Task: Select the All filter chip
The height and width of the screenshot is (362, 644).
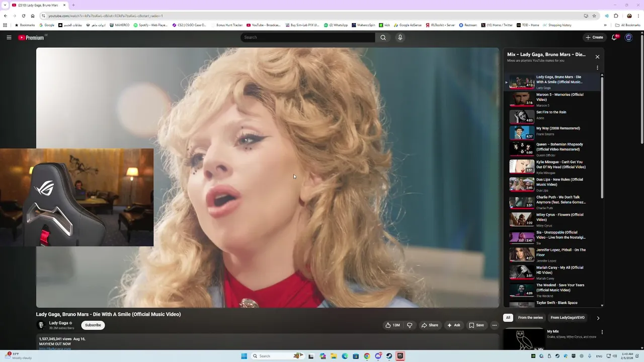Action: [508, 318]
